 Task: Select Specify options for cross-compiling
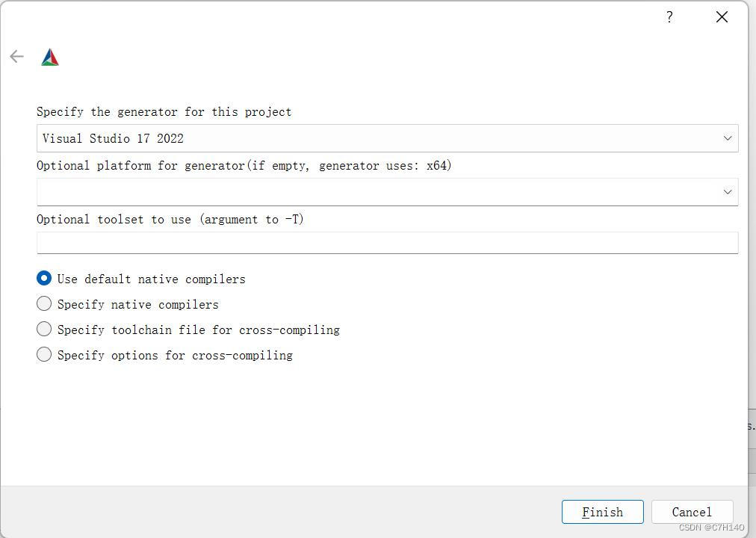click(x=43, y=354)
